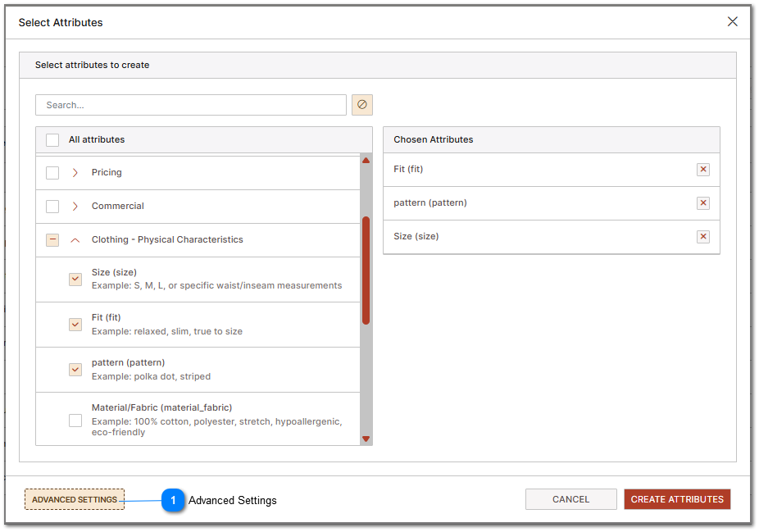This screenshot has height=532, width=759.
Task: Click the numbered annotation badge near Advanced Settings
Action: [x=173, y=499]
